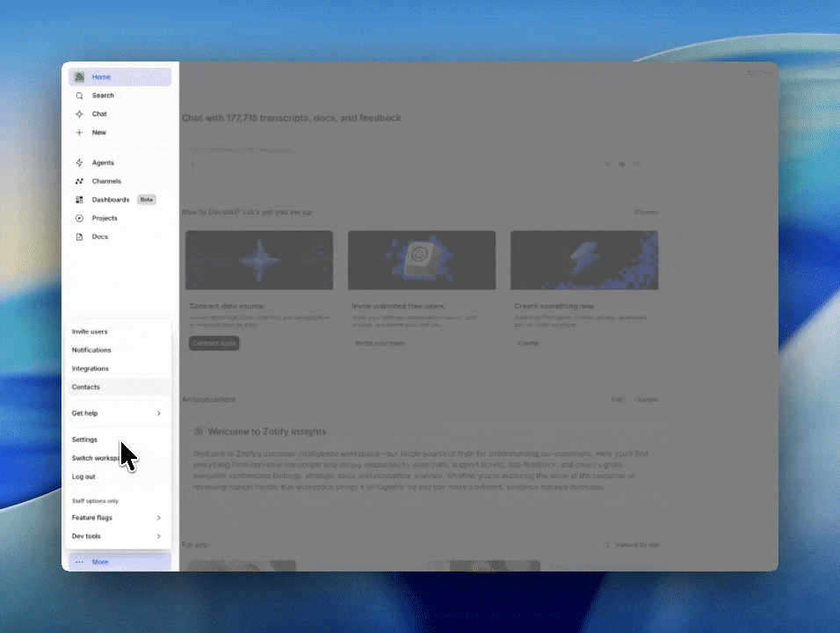Click the dimmed Connect apps button
The height and width of the screenshot is (633, 840).
pos(214,343)
